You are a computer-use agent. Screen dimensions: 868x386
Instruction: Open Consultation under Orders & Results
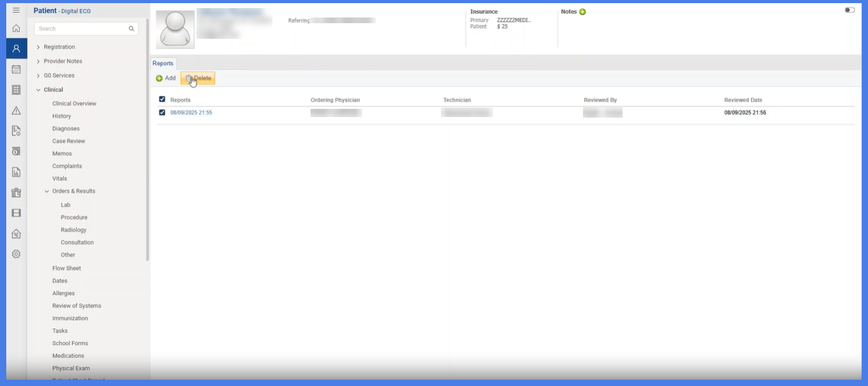[x=77, y=243]
